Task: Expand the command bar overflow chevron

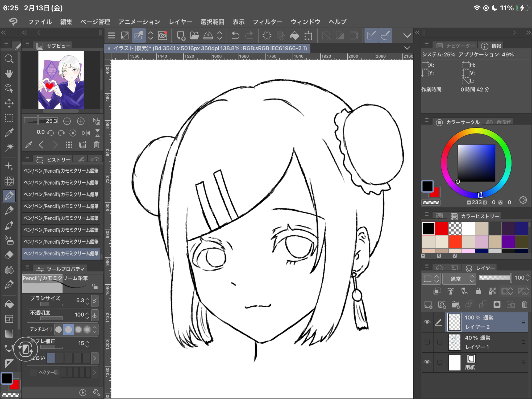Action: (407, 35)
